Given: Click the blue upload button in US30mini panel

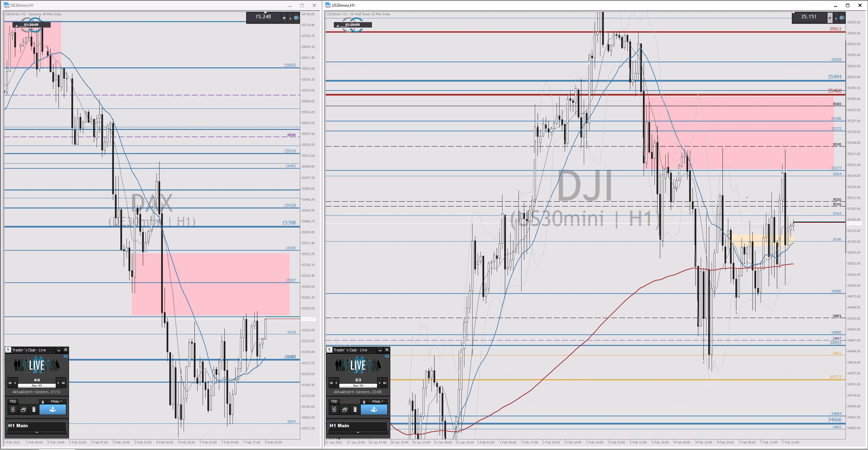Looking at the screenshot, I should click(374, 410).
